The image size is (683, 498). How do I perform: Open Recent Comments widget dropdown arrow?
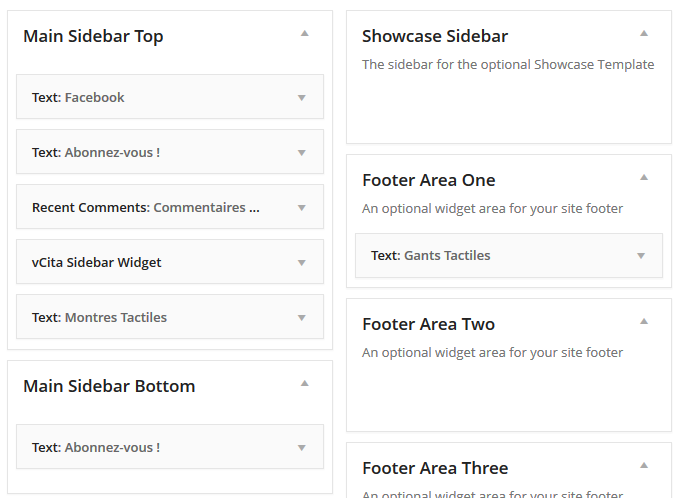pyautogui.click(x=301, y=208)
